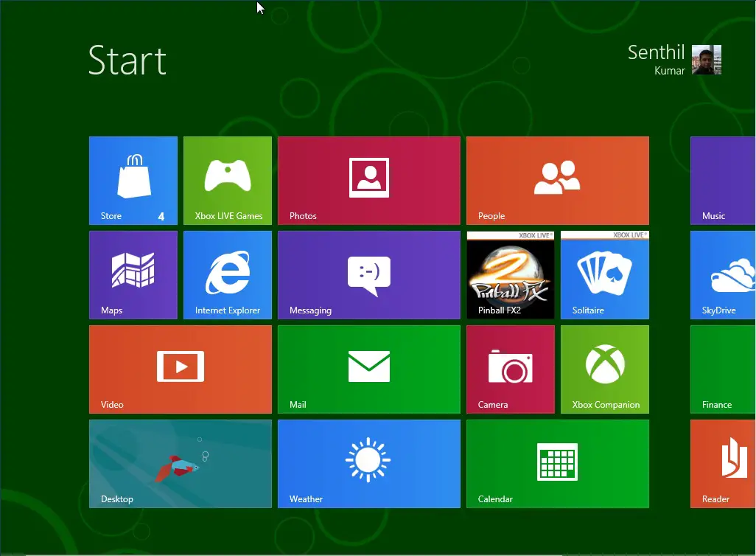Screen dimensions: 756x556
Task: Open the Photos app tile
Action: (368, 180)
